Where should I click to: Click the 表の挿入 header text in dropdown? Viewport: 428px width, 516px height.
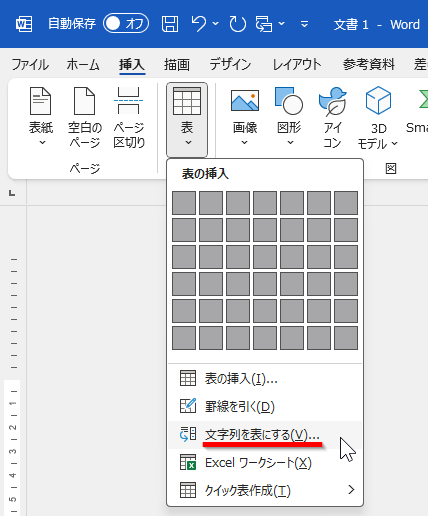pyautogui.click(x=205, y=174)
